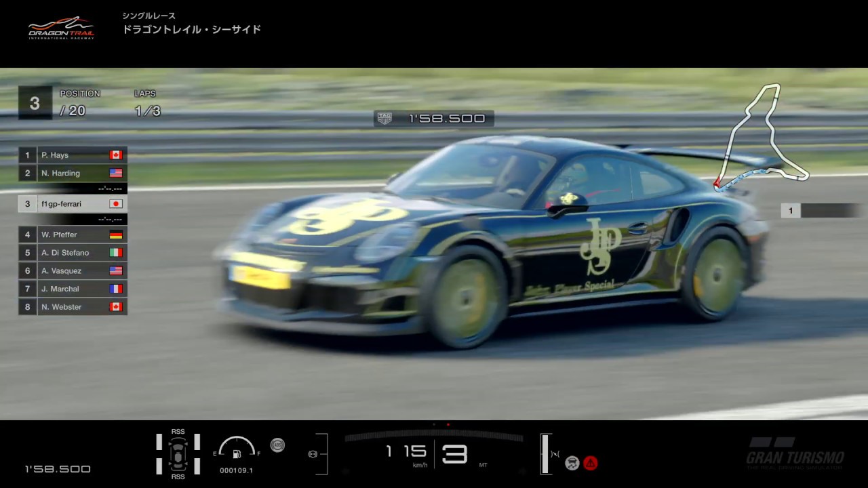This screenshot has width=868, height=488.
Task: Click the upper RSS tire label
Action: click(x=178, y=432)
